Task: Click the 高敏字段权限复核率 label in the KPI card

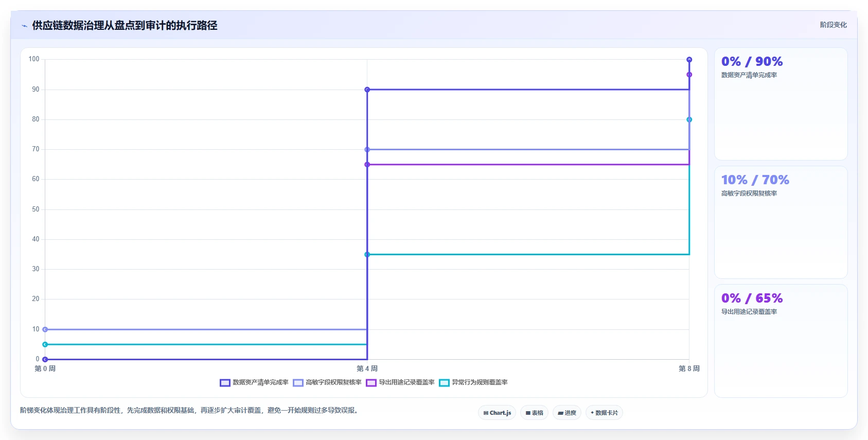Action: 749,193
